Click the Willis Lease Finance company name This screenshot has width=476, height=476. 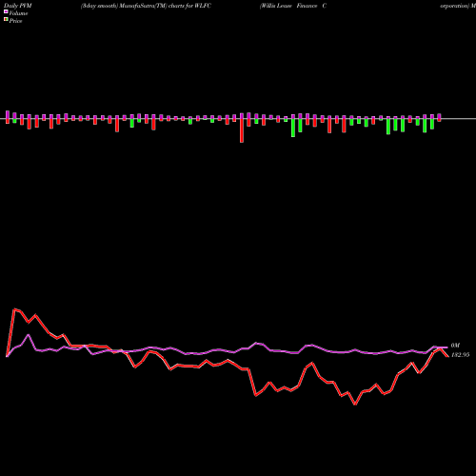(293, 6)
